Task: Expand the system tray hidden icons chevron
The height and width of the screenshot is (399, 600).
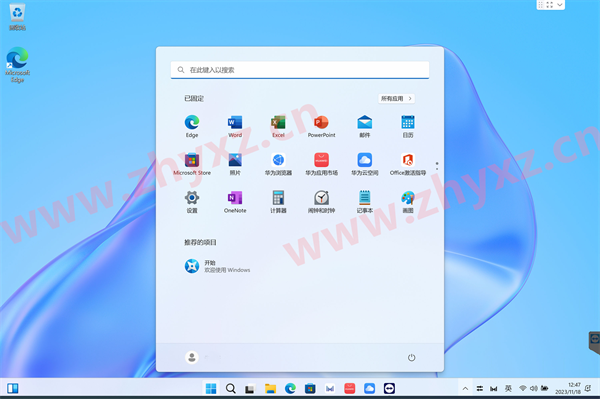Action: (465, 389)
